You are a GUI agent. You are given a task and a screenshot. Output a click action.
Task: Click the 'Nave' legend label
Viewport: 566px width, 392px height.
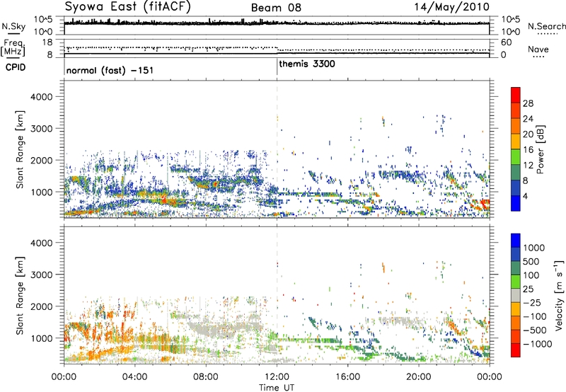[x=538, y=49]
